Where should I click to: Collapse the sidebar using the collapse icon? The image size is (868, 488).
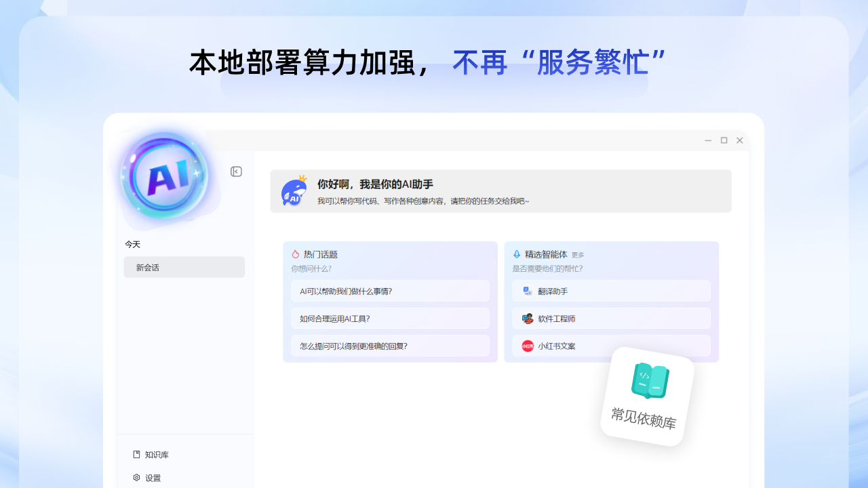[236, 171]
